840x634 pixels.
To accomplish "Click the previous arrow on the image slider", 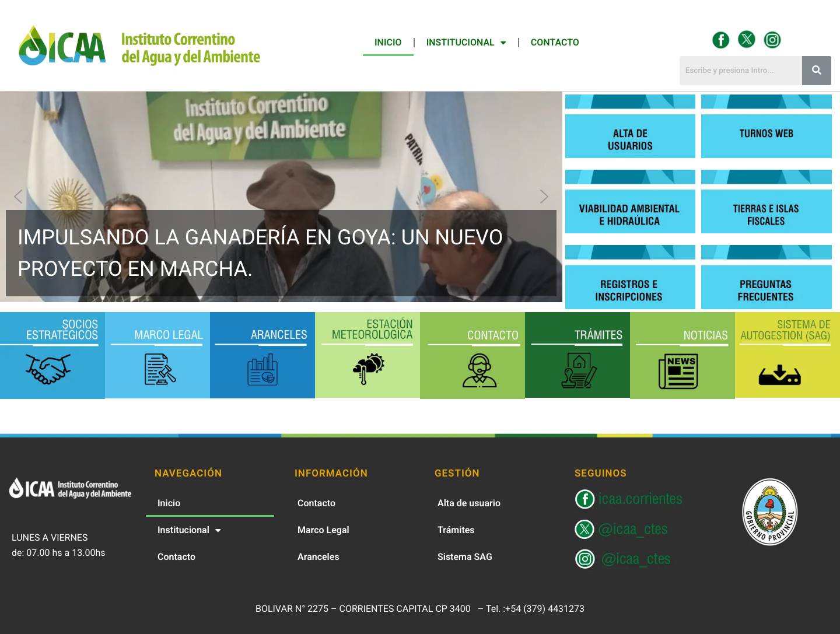I will coord(18,197).
